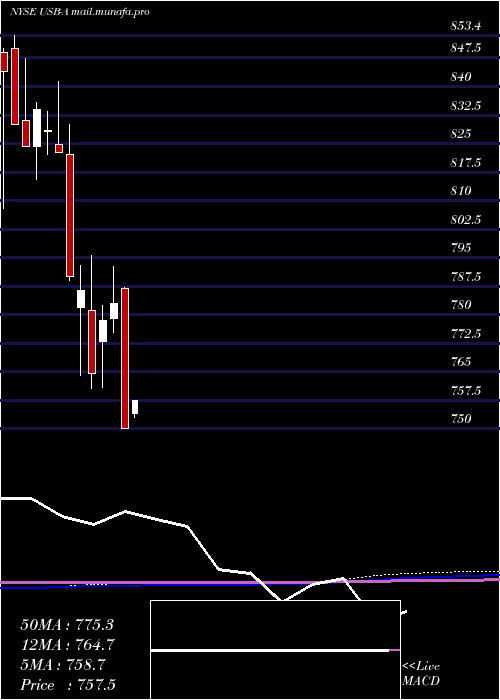The width and height of the screenshot is (500, 700).
Task: Click the 853.4 price axis label
Action: (466, 26)
